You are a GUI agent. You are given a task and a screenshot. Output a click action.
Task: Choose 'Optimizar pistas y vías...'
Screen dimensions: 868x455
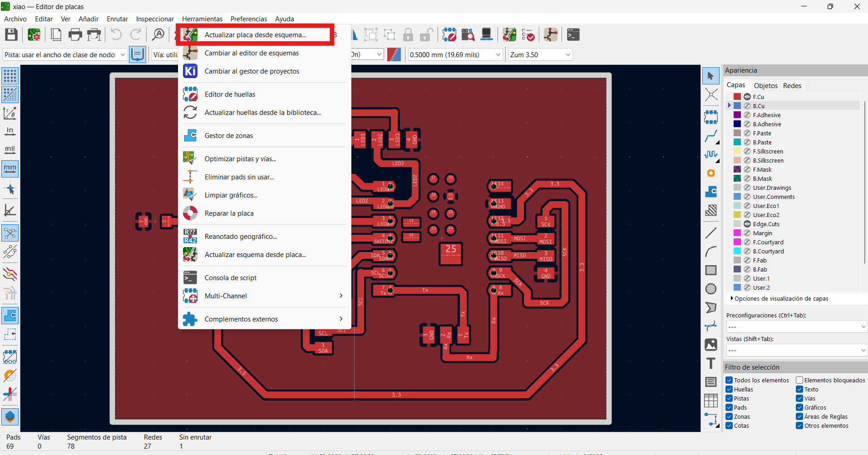coord(264,158)
